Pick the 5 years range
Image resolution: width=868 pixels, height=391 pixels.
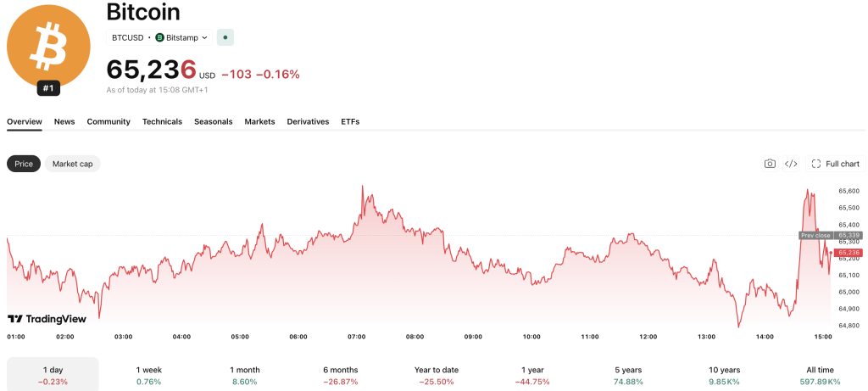(628, 376)
